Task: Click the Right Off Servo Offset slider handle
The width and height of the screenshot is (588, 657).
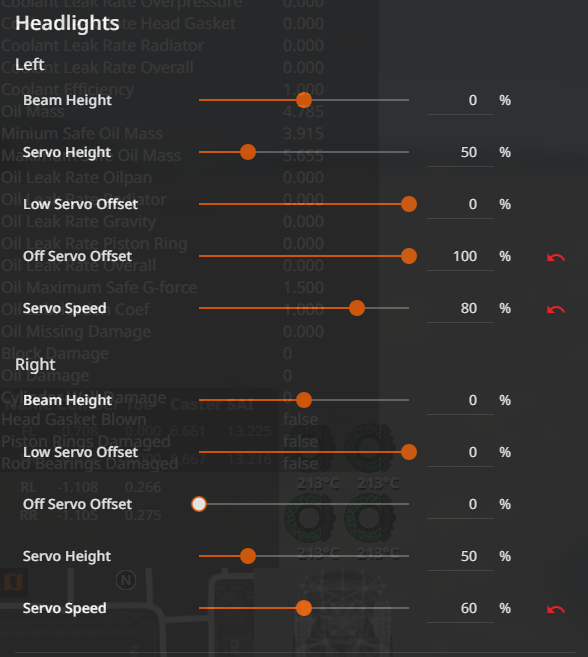Action: (x=199, y=504)
